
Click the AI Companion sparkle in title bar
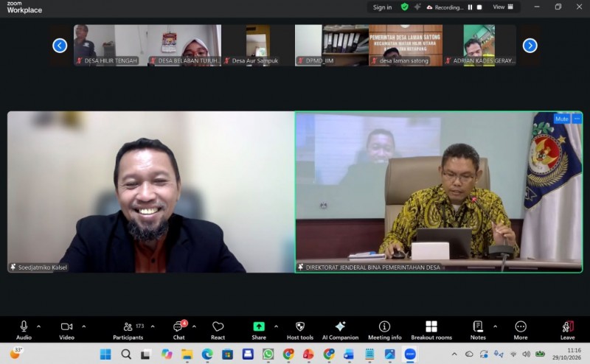coord(417,7)
